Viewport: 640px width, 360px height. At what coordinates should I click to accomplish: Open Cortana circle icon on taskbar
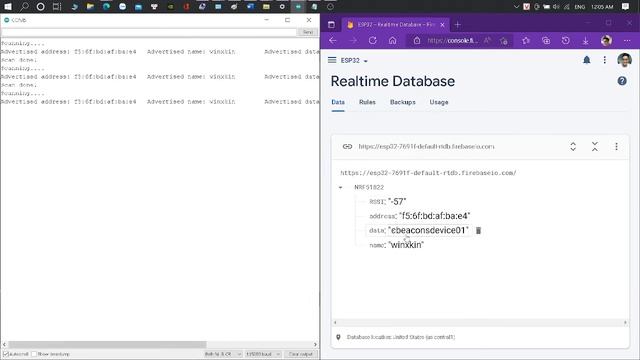40,7
